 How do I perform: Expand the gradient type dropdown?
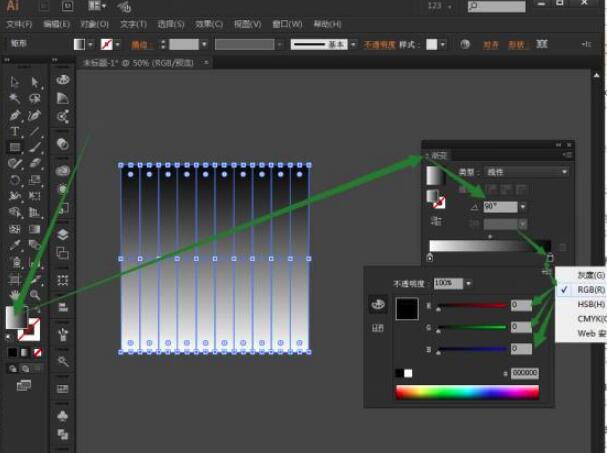pyautogui.click(x=564, y=172)
